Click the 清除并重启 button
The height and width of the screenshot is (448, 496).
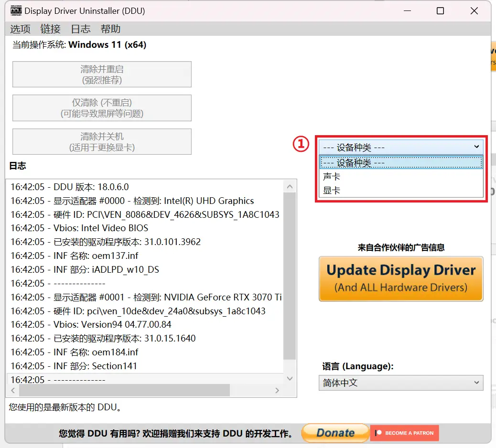coord(102,75)
